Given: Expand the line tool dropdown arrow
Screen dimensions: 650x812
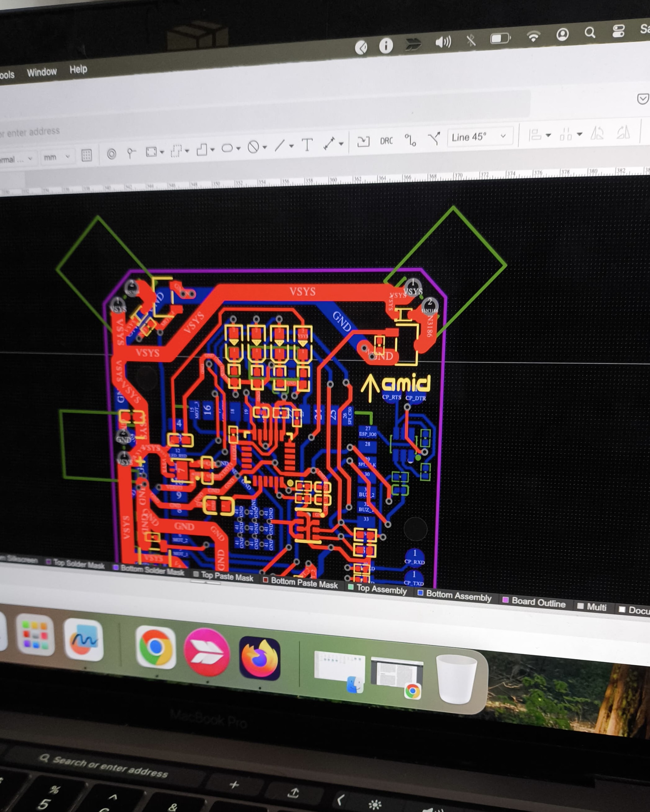Looking at the screenshot, I should tap(291, 146).
